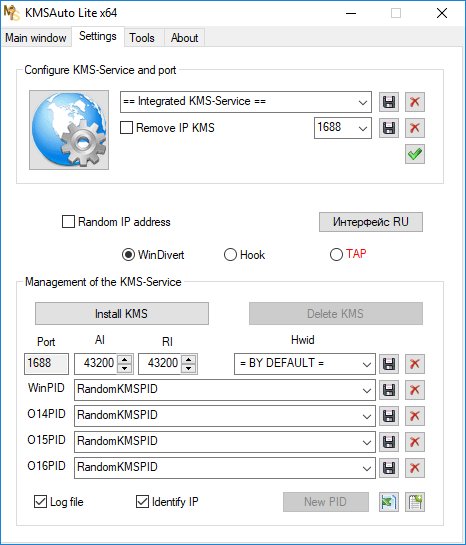
Task: Toggle the Random IP address checkbox
Action: (x=68, y=222)
